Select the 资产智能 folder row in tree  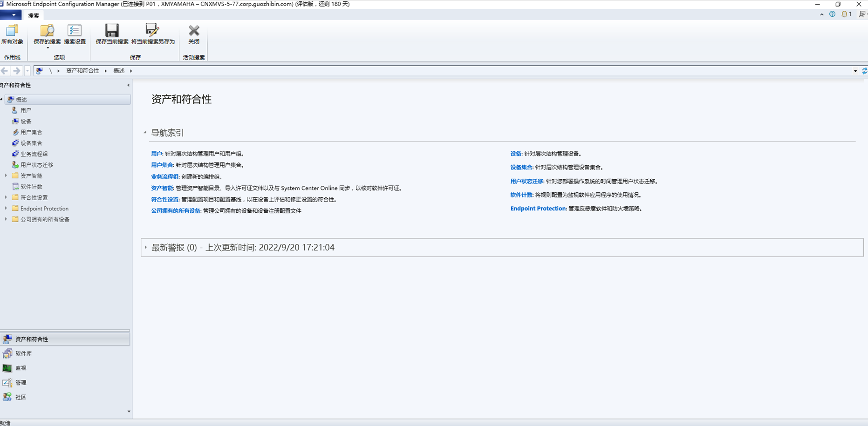(x=27, y=176)
